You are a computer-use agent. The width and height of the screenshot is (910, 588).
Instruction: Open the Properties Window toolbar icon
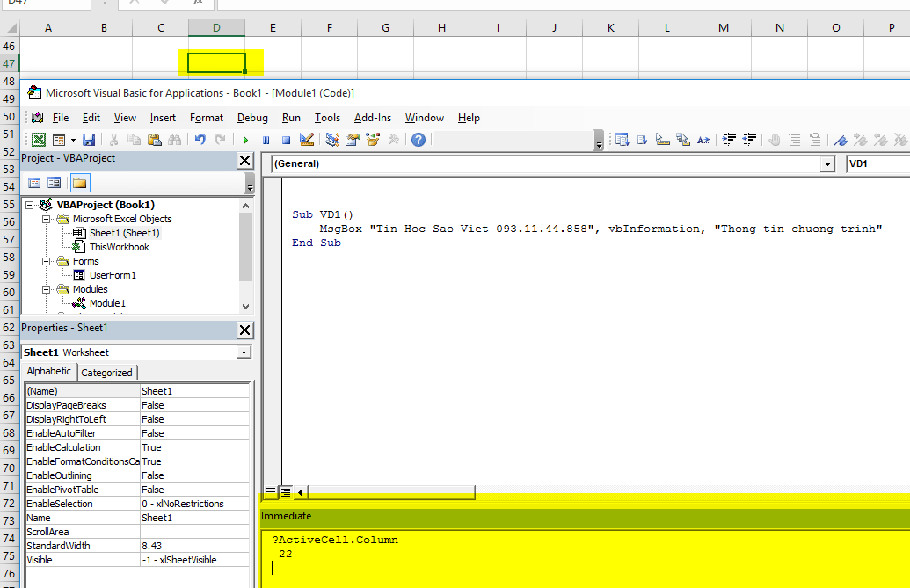point(353,140)
